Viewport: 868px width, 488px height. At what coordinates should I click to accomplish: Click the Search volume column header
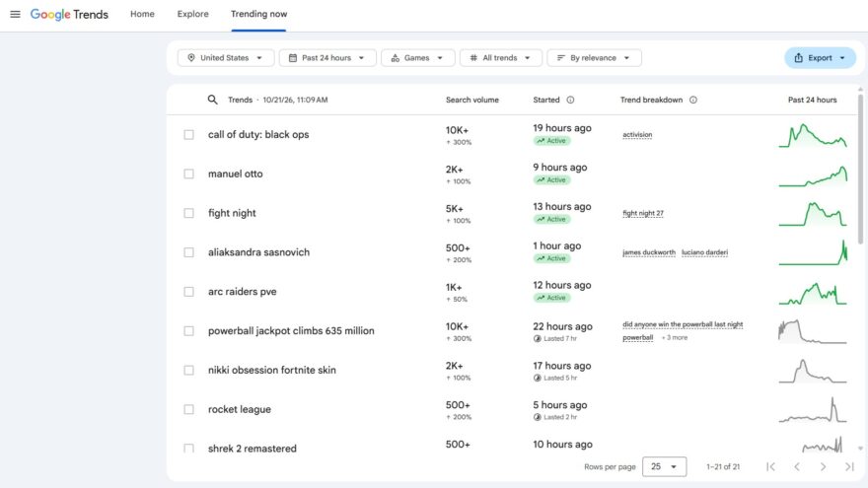472,100
